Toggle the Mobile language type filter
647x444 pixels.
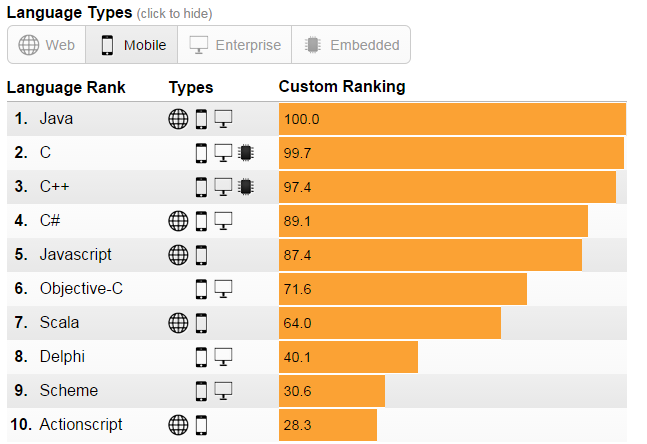133,45
